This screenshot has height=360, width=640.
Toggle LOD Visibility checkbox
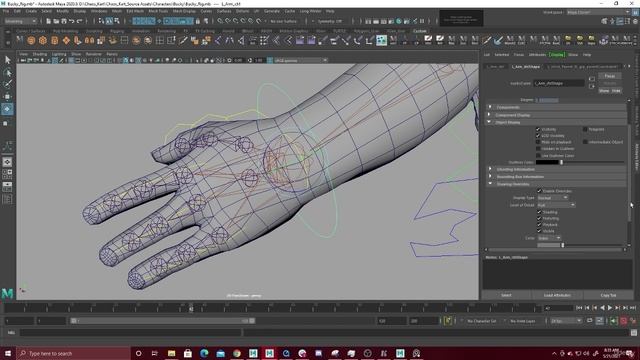coord(538,136)
